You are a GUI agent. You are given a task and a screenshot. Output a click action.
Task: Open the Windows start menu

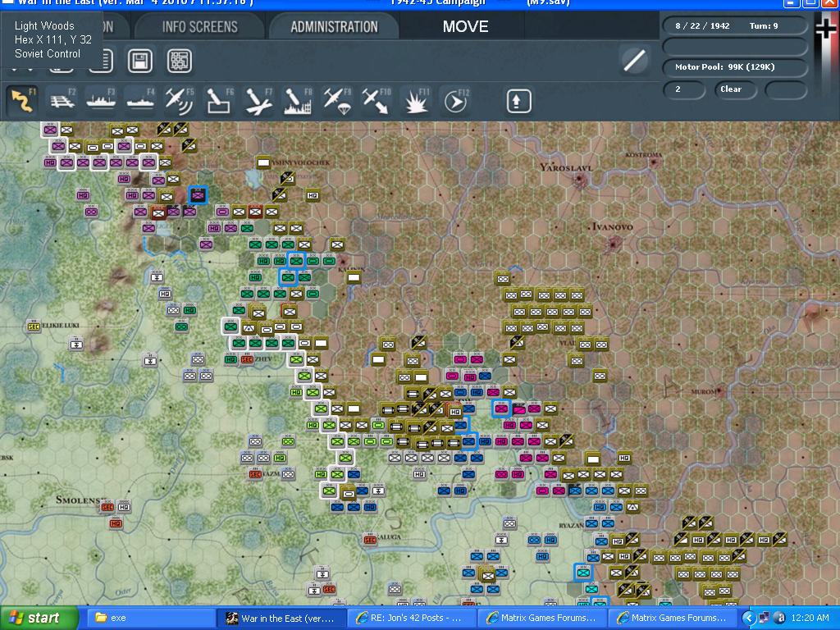coord(39,618)
